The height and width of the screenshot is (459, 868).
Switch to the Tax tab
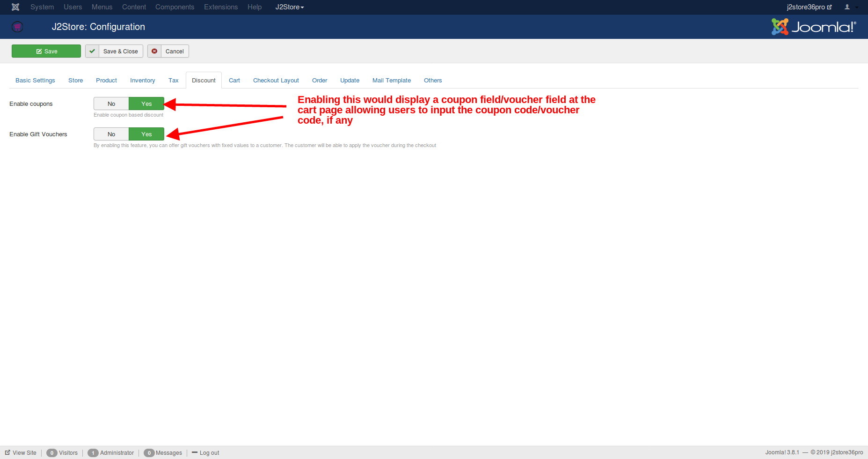173,81
